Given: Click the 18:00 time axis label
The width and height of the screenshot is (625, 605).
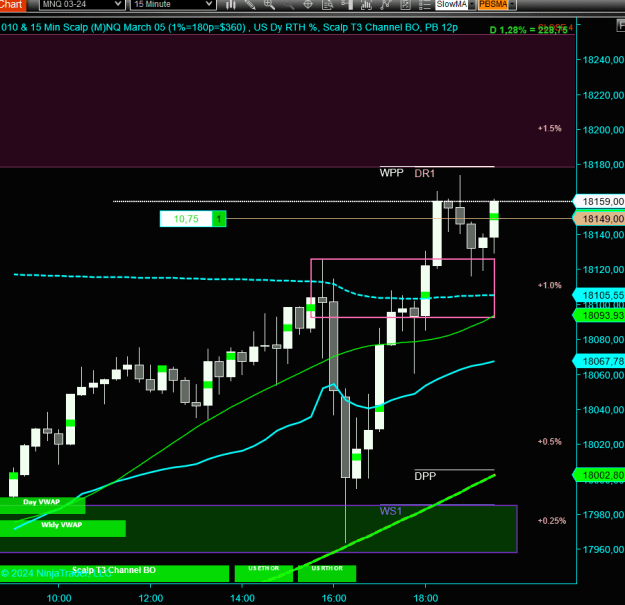Looking at the screenshot, I should coord(426,598).
